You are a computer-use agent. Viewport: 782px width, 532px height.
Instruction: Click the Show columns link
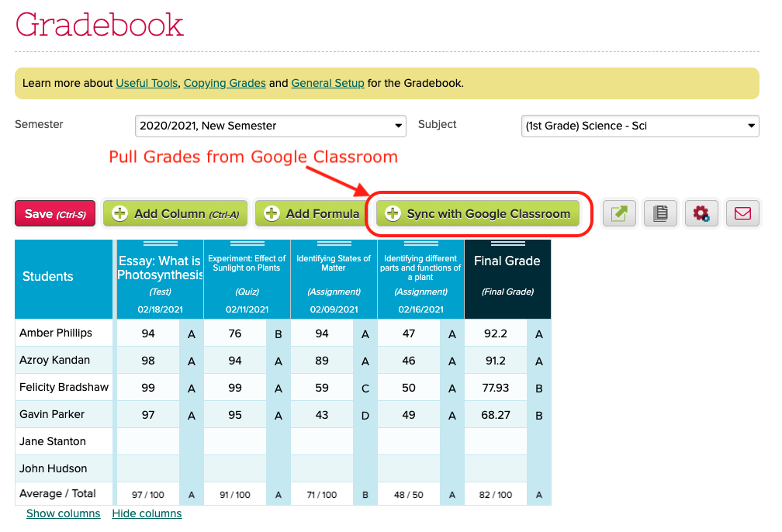point(63,513)
